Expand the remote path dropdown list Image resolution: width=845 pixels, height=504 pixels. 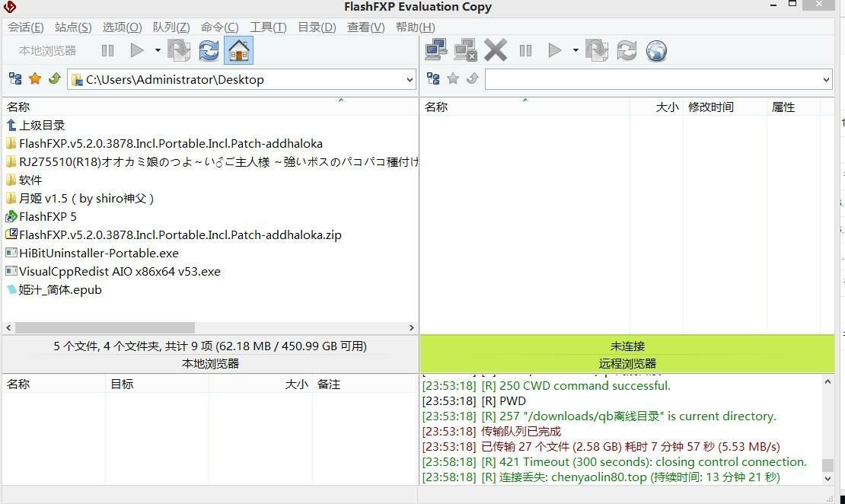coord(826,80)
